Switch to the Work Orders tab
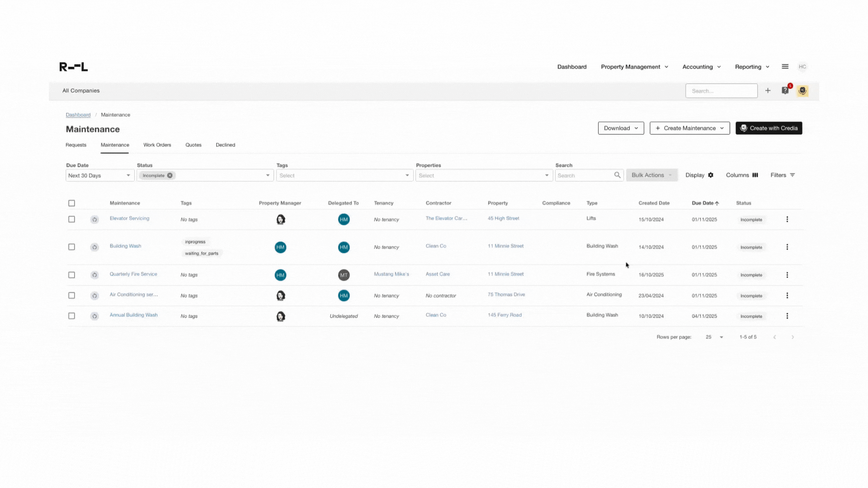 point(157,145)
